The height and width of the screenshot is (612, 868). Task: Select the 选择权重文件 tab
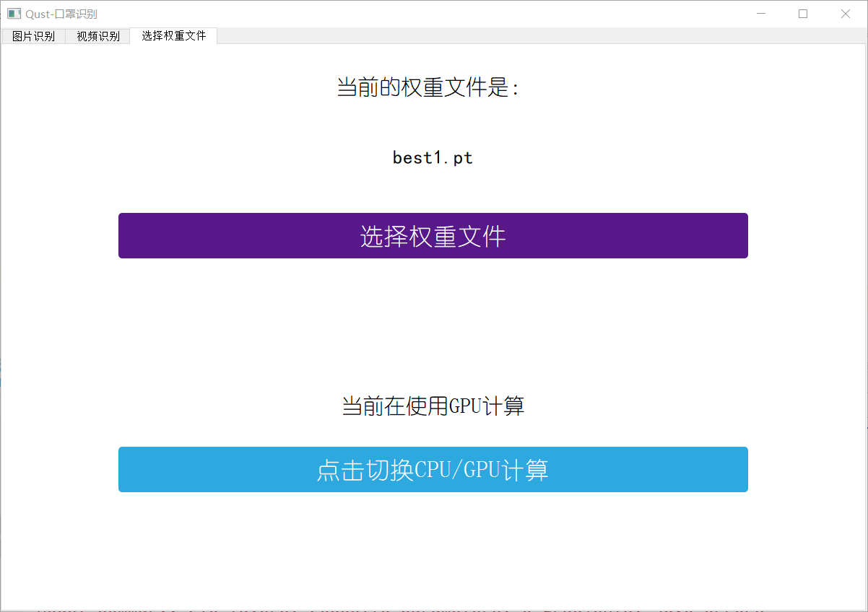tap(174, 35)
